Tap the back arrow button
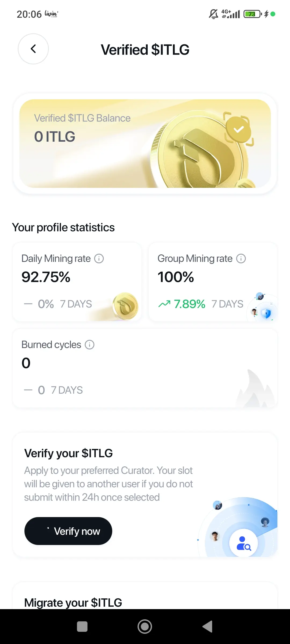This screenshot has height=644, width=290. coord(33,49)
